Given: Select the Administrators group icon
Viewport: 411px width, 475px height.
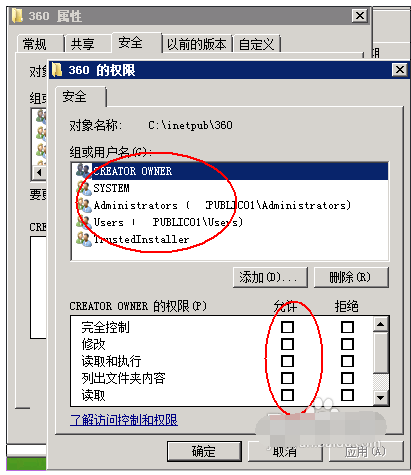Looking at the screenshot, I should (x=84, y=205).
